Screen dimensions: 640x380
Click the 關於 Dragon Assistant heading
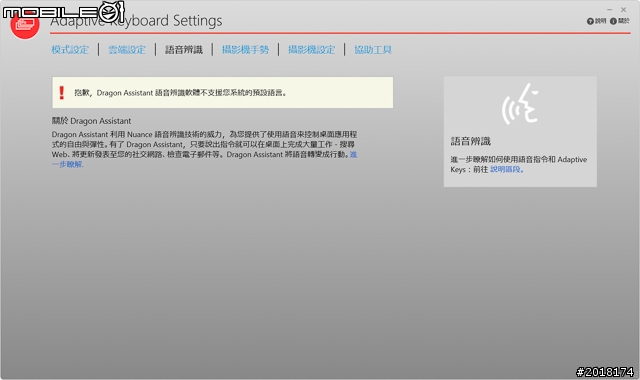(91, 121)
